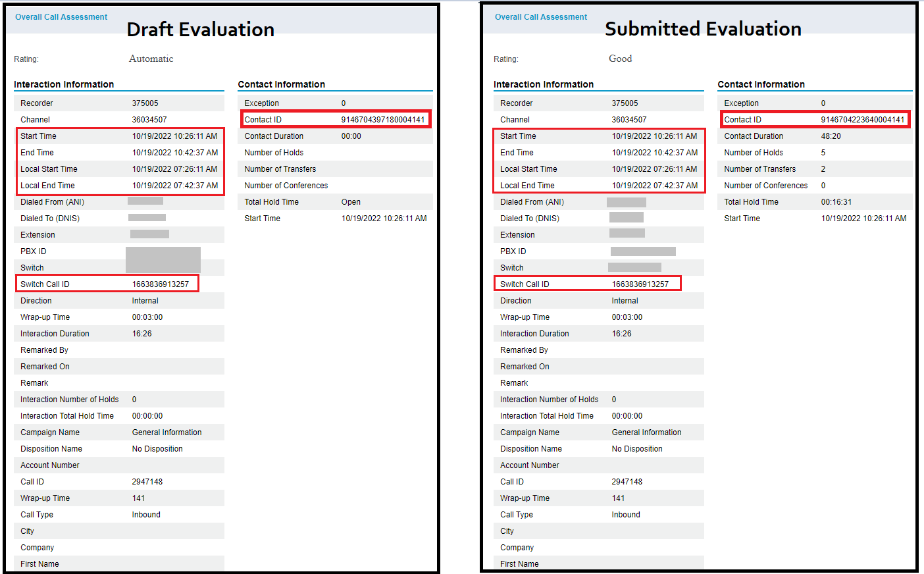This screenshot has width=924, height=574.
Task: Click Contact Information heading in Submitted Evaluation
Action: [x=761, y=84]
